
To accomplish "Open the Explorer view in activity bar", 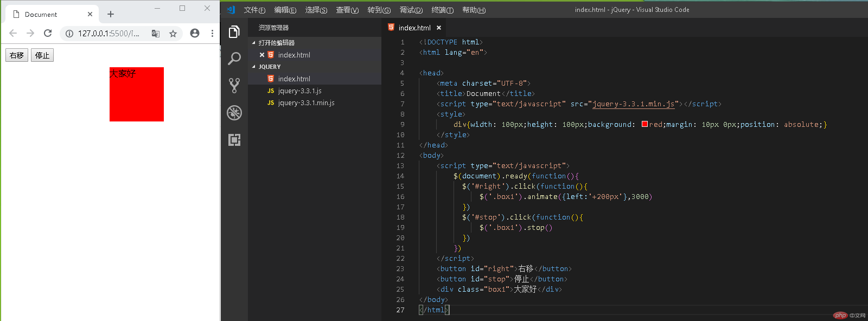I will [x=234, y=32].
